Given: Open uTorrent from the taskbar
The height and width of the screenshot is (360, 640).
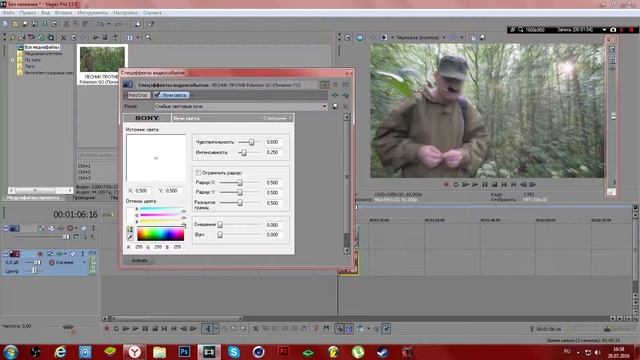Looking at the screenshot, I should tap(358, 351).
